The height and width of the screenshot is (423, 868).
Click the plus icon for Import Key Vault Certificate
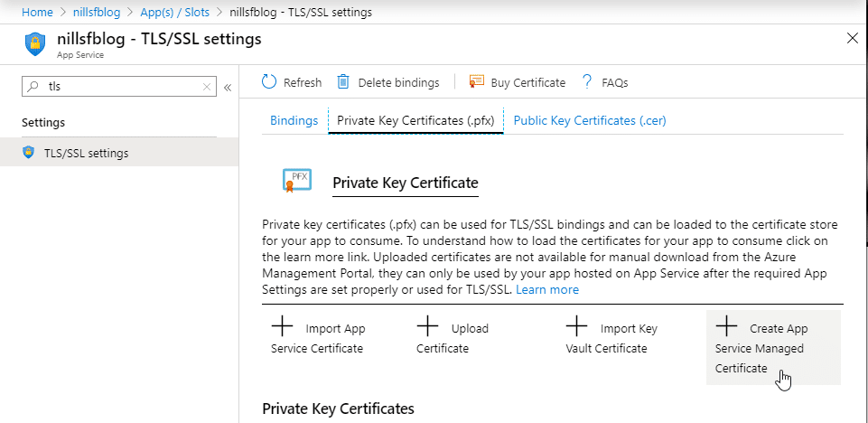[x=577, y=326]
